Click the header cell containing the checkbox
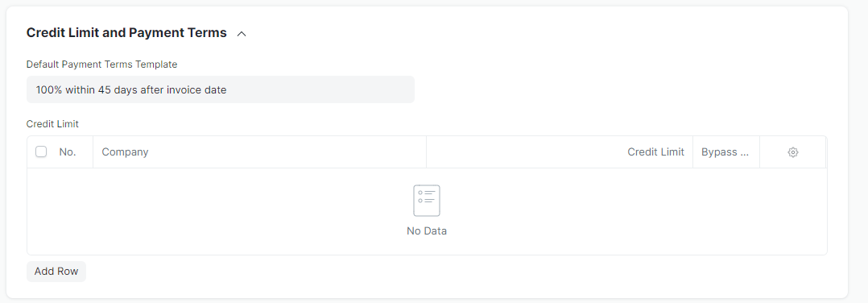This screenshot has height=303, width=868. [60, 151]
